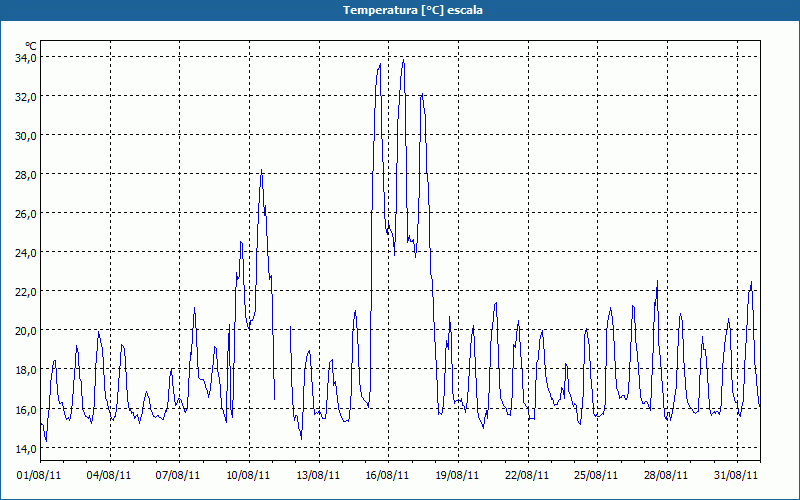Click the 16,0 y-axis label
The width and height of the screenshot is (800, 500).
coord(25,409)
